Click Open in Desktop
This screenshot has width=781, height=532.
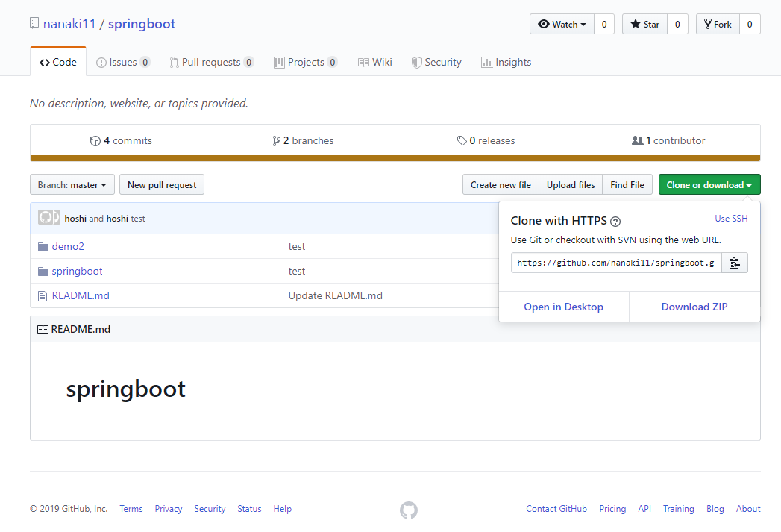tap(563, 307)
